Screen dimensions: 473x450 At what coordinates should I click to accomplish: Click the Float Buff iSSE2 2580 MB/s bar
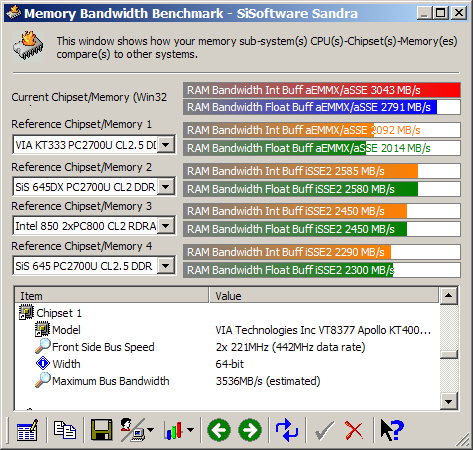click(322, 189)
